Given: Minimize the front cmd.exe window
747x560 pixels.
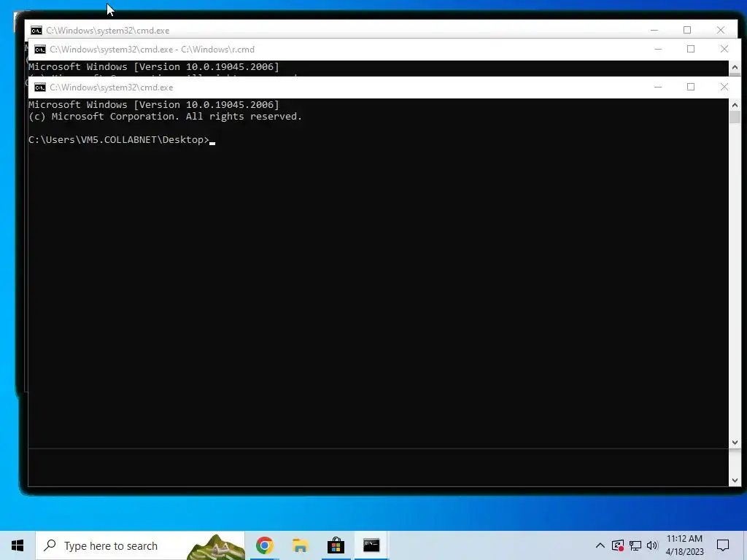Looking at the screenshot, I should pos(658,87).
